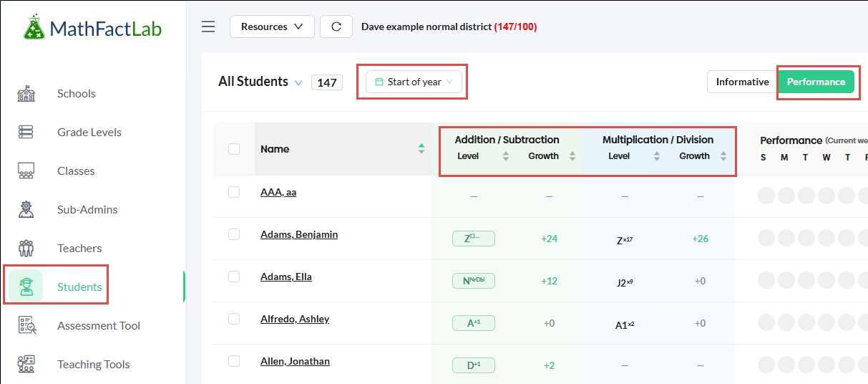
Task: Switch to Performance view
Action: pyautogui.click(x=816, y=82)
